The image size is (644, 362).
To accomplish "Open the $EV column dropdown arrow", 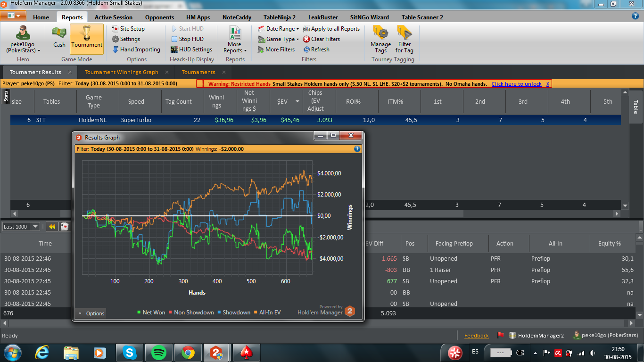I will (x=297, y=101).
